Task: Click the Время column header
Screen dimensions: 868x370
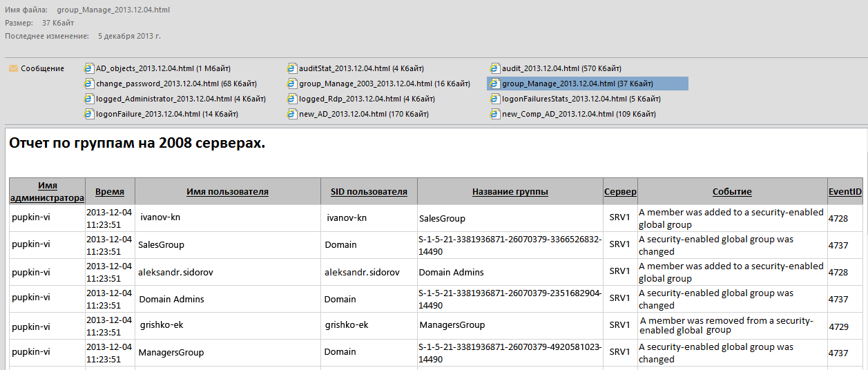Action: (110, 191)
